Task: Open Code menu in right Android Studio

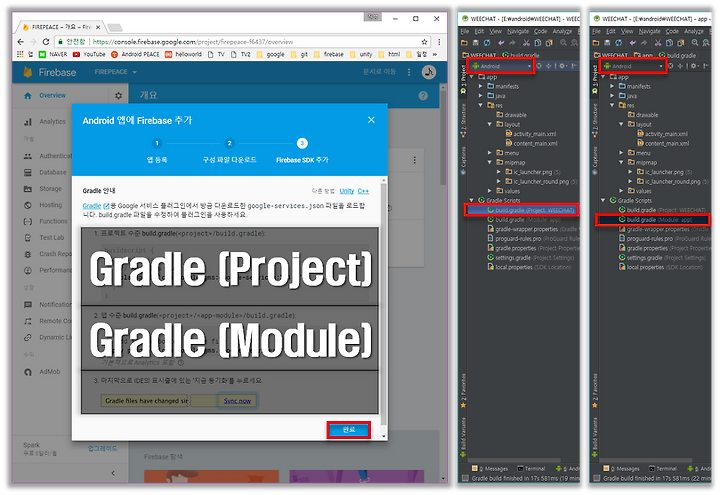Action: pyautogui.click(x=672, y=31)
